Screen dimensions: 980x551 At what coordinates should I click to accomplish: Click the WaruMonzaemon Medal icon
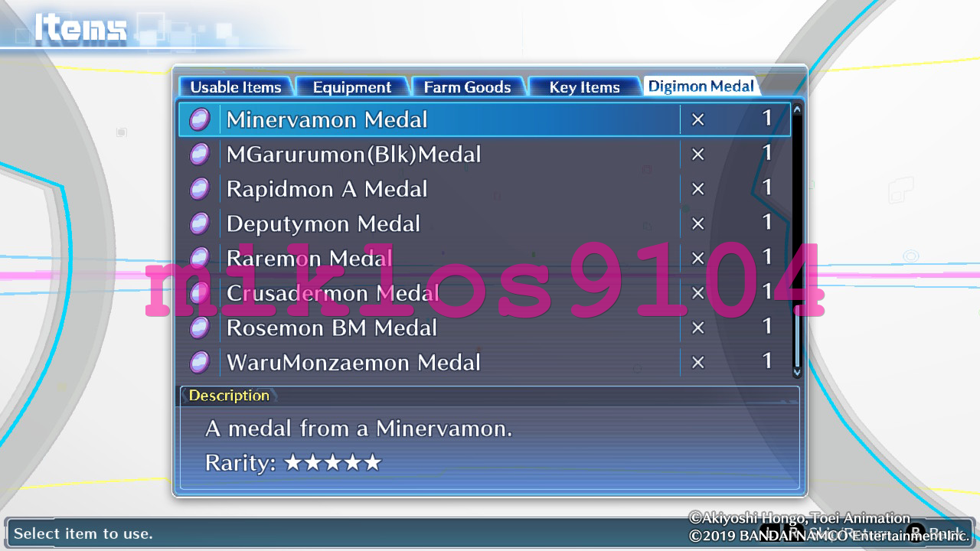(x=200, y=362)
